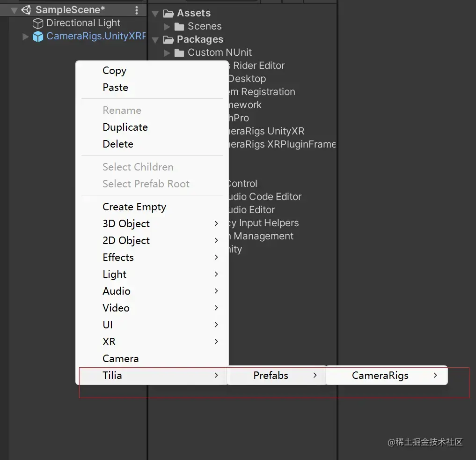Open the Effects submenu entry
Screen dimensions: 476x460
tap(152, 257)
